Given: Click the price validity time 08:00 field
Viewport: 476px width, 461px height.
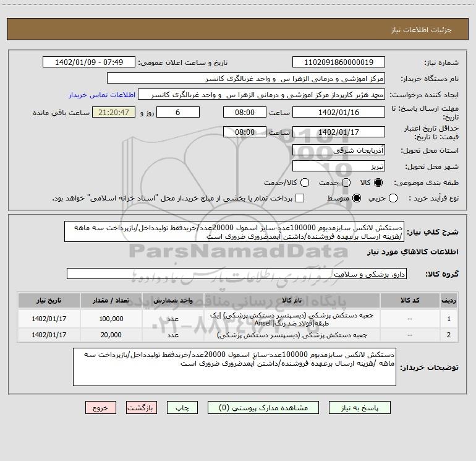Looking at the screenshot, I should [x=245, y=132].
